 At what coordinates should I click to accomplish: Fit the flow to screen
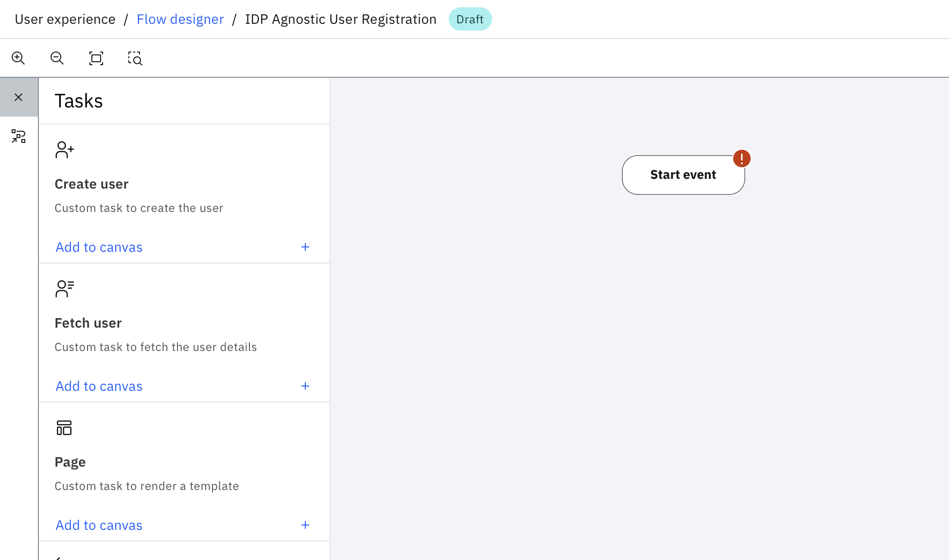96,58
